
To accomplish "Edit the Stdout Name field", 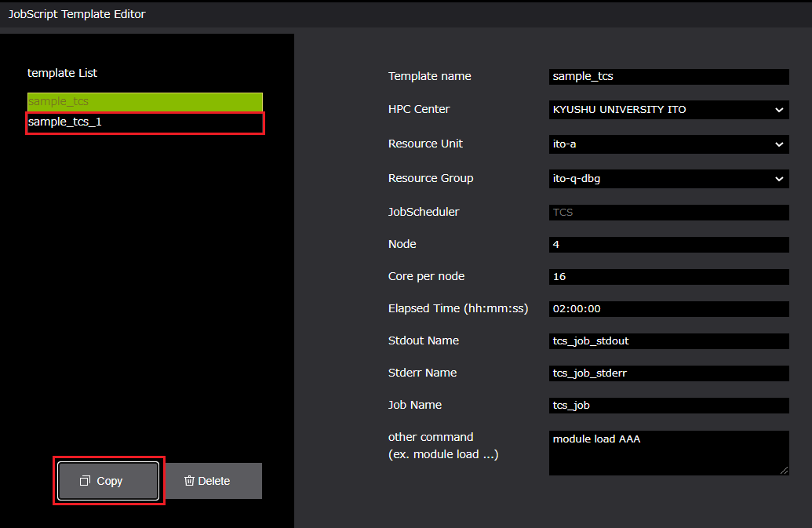I will click(668, 341).
